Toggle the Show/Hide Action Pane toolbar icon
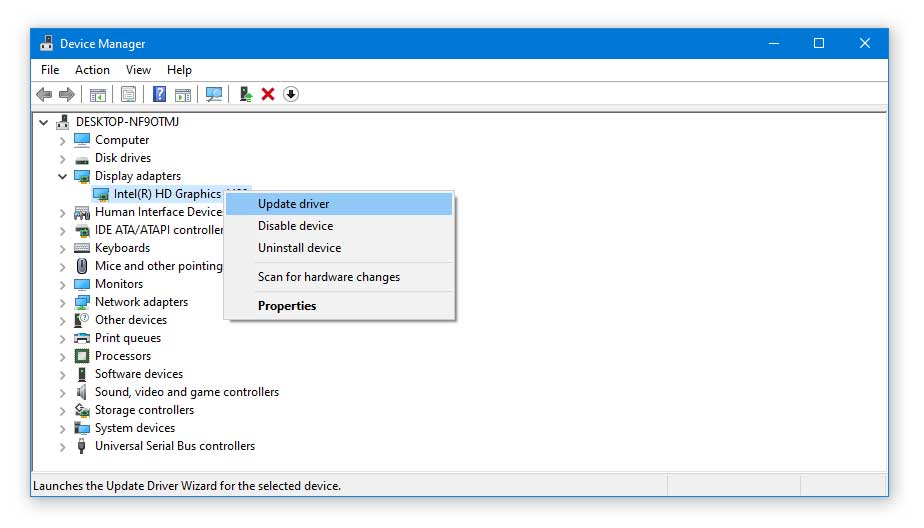Viewport: 924px width, 528px height. tap(183, 94)
